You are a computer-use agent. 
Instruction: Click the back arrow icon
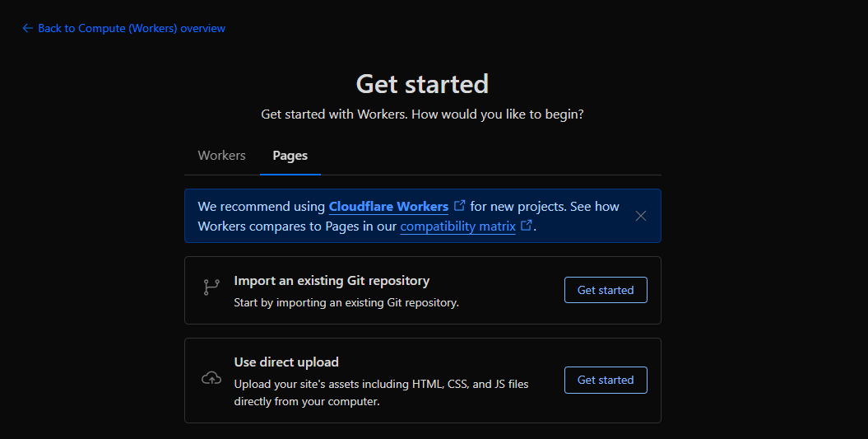pyautogui.click(x=27, y=28)
